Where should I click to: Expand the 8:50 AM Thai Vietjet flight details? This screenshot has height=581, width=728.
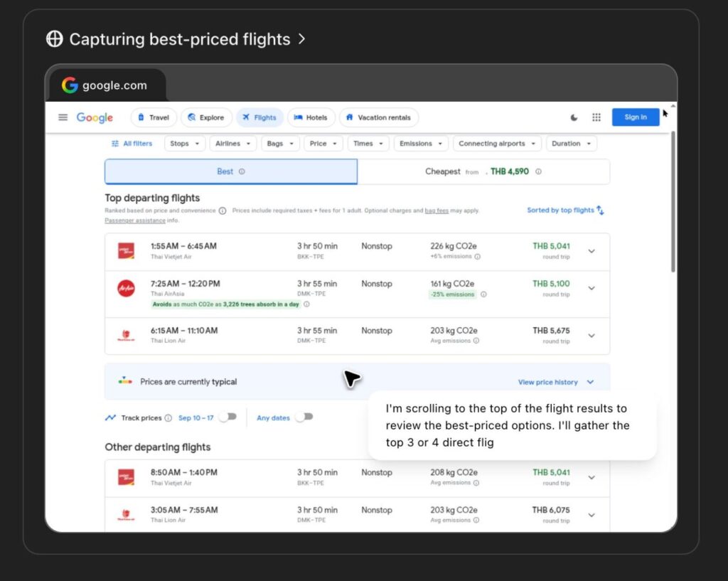591,477
